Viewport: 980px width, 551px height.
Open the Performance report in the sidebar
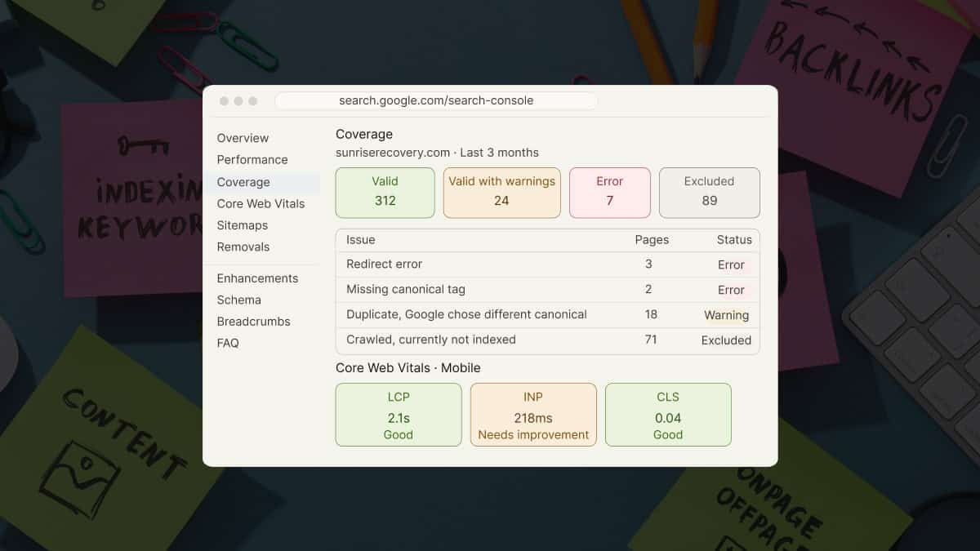[x=252, y=159]
